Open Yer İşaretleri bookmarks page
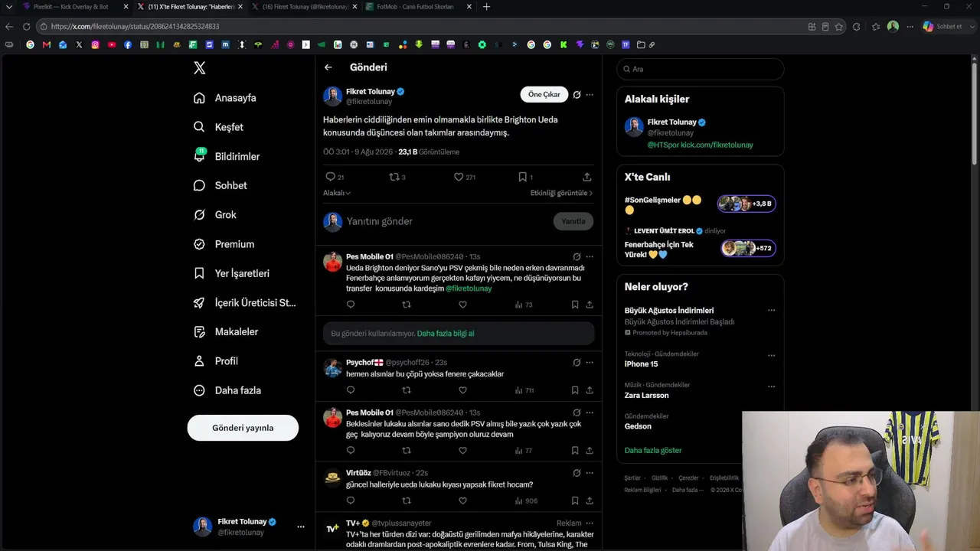 (231, 273)
